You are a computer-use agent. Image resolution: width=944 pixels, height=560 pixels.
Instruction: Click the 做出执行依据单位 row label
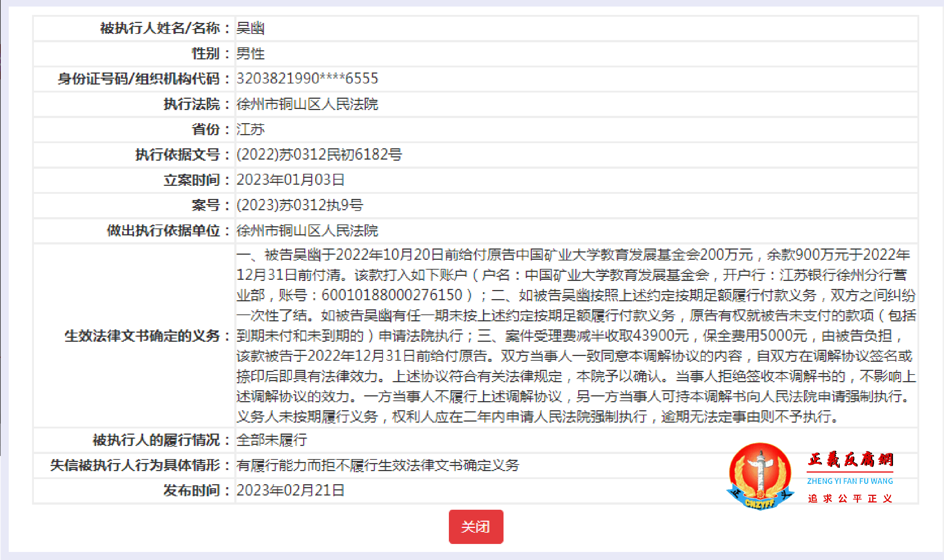coord(166,230)
